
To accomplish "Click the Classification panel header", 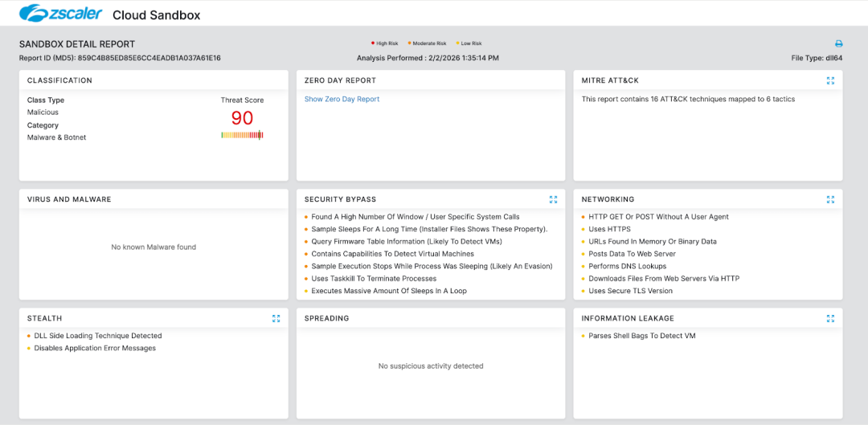I will (59, 80).
